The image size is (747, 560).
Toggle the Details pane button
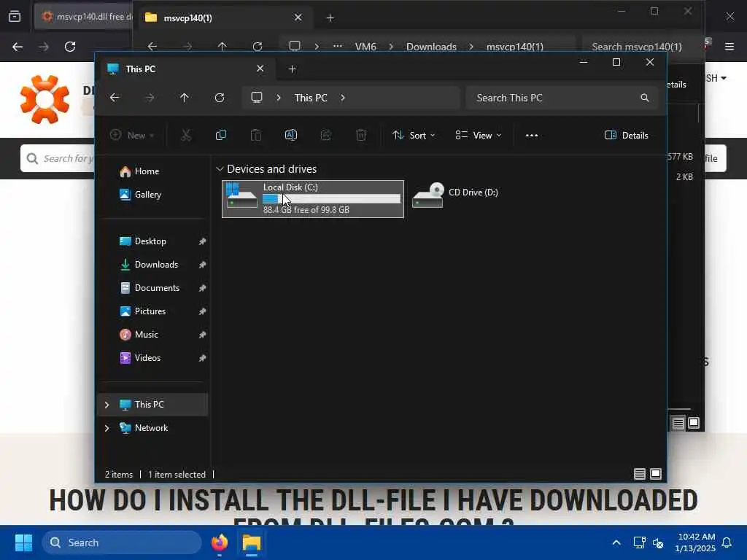(627, 135)
